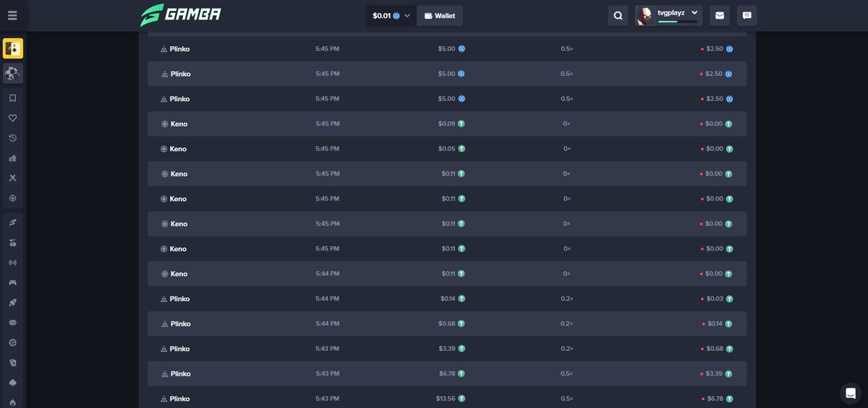This screenshot has width=868, height=408.
Task: Select Keno row with $0.09 bet
Action: tap(447, 124)
